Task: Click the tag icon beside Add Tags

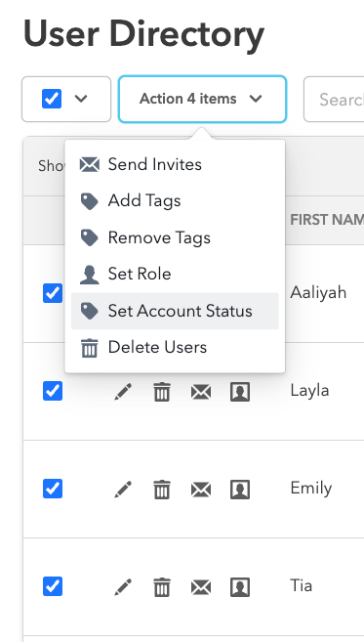Action: point(89,201)
